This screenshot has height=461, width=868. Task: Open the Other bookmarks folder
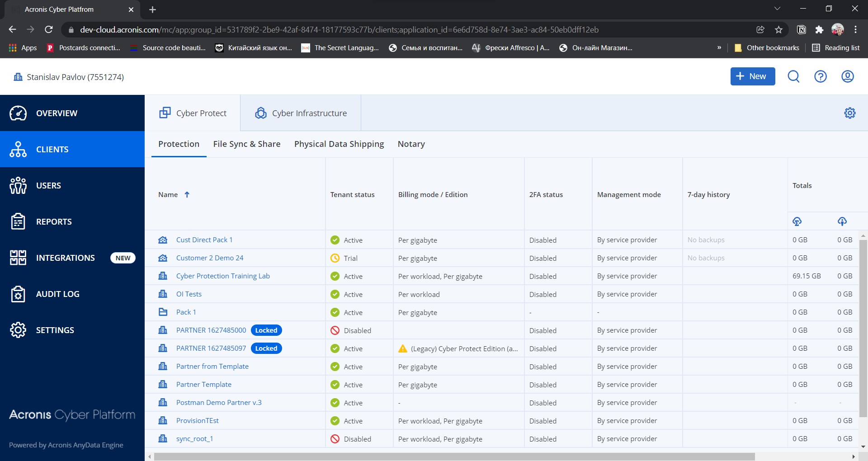pyautogui.click(x=767, y=47)
